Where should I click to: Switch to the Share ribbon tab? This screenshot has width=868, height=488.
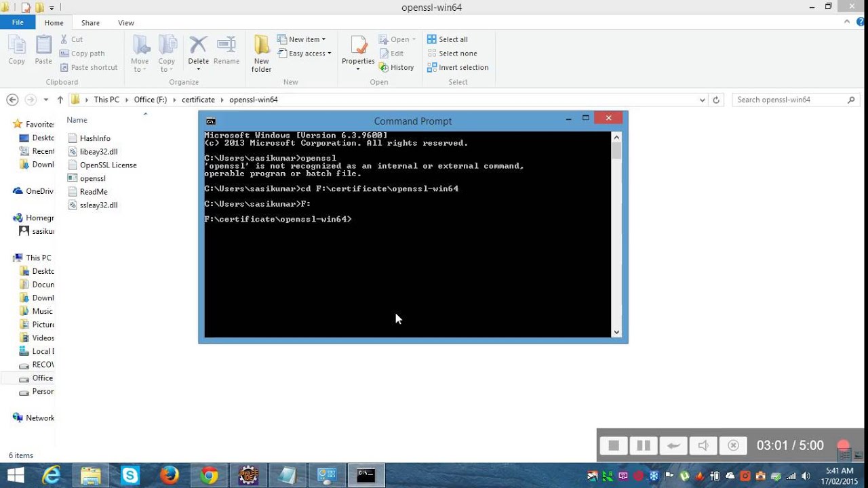coord(90,22)
